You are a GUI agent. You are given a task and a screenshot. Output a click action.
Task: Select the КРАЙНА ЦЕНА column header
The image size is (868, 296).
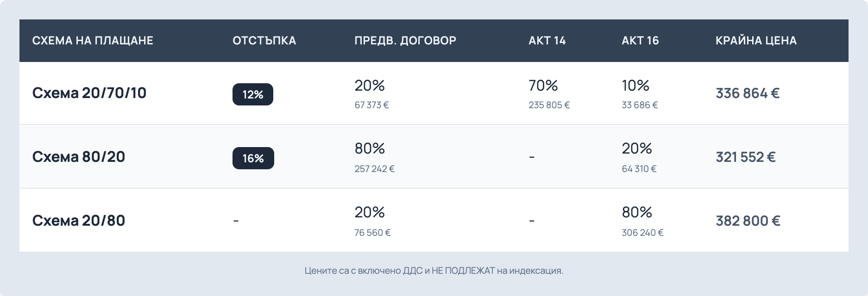click(756, 41)
